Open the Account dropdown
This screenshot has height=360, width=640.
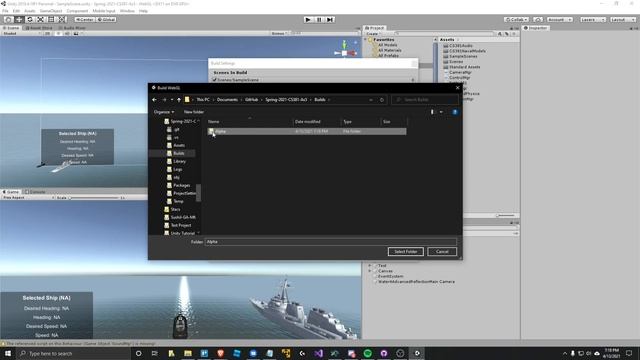tap(559, 20)
